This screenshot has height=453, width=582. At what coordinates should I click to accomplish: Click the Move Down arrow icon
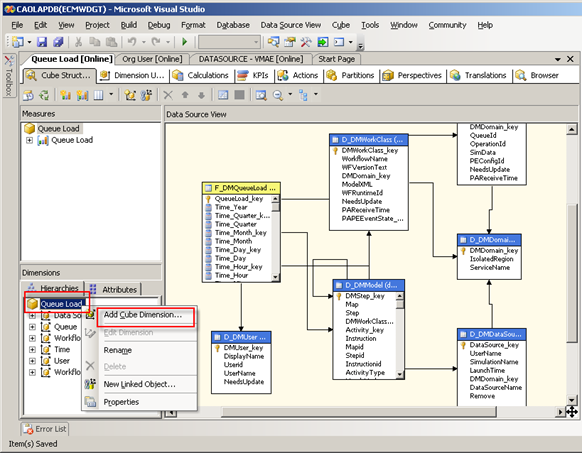pyautogui.click(x=201, y=95)
